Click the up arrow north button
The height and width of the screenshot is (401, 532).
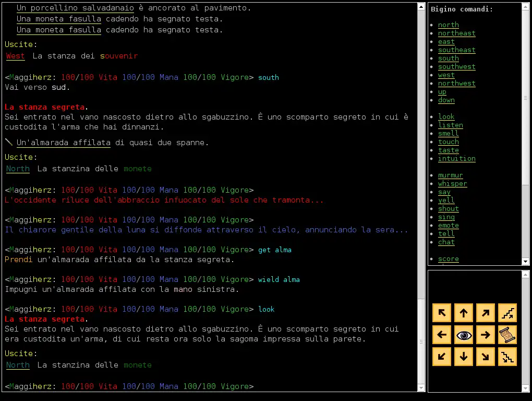[464, 313]
